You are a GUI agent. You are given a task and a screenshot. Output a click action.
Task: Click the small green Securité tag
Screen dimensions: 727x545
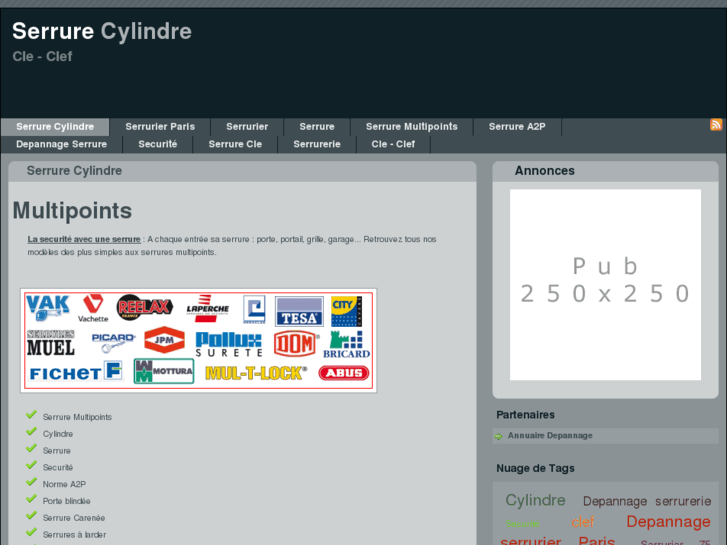point(523,524)
